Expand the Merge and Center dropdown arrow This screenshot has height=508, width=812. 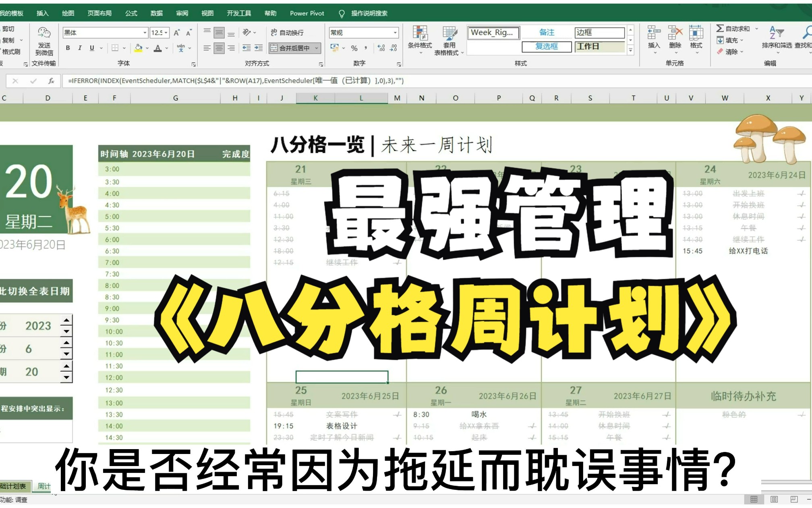pos(317,48)
